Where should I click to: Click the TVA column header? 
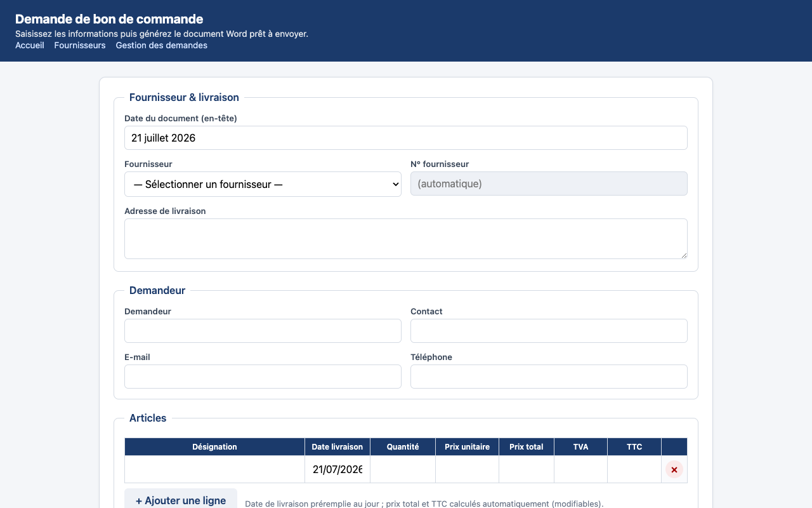coord(580,446)
